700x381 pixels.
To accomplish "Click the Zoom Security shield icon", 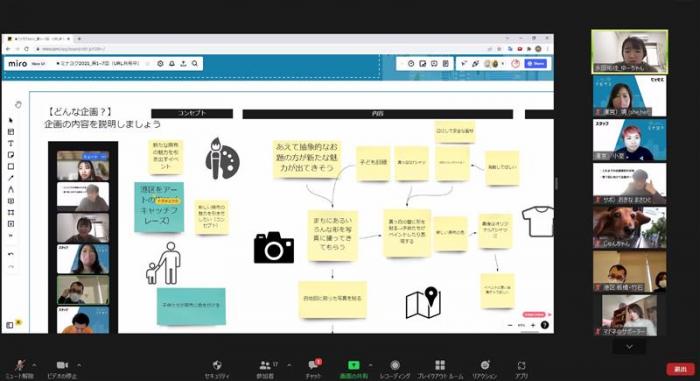I will tap(217, 365).
